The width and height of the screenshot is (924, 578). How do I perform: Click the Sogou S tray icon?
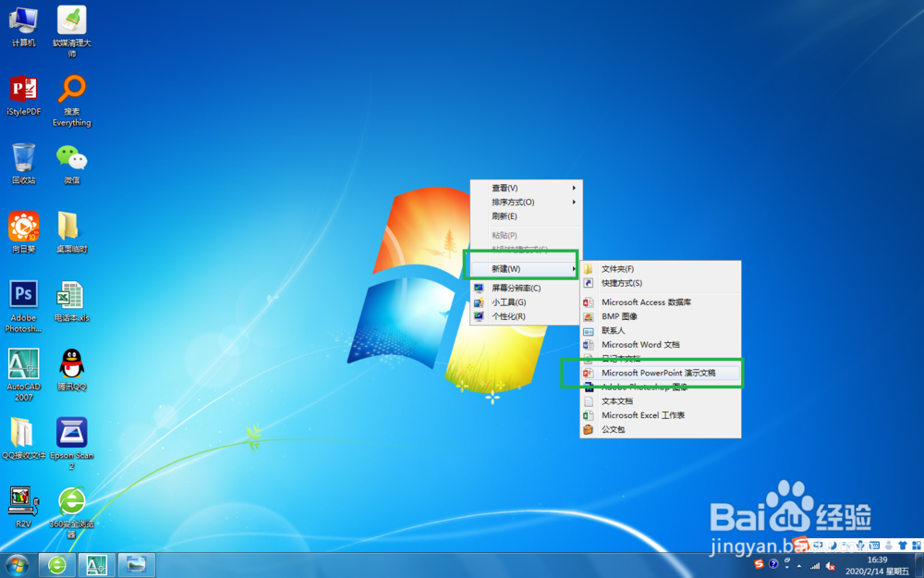759,564
